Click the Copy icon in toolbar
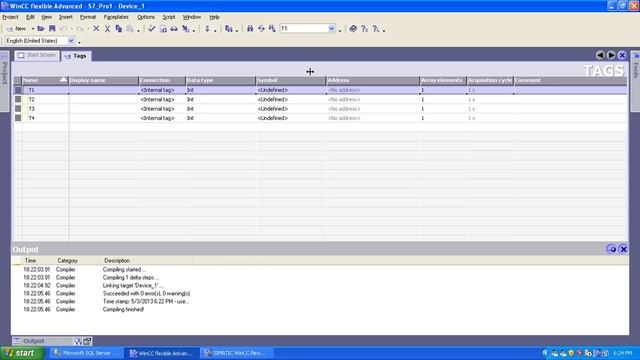This screenshot has height=360, width=640. 119,29
